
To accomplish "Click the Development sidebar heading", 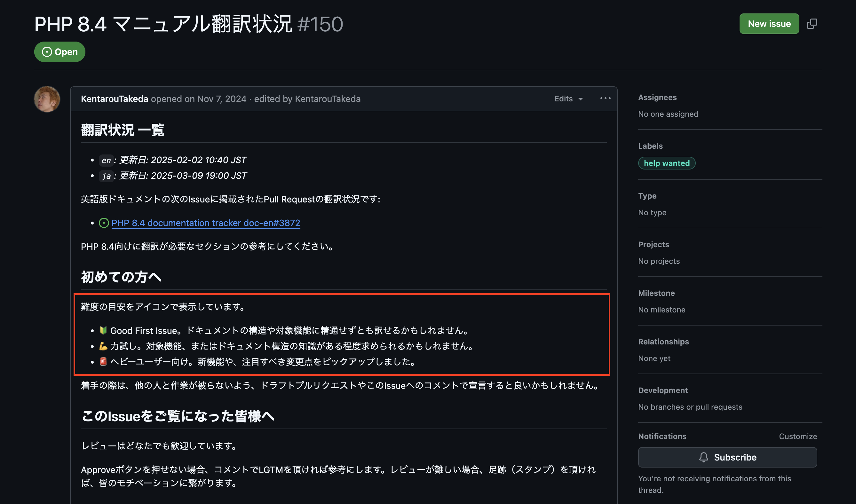I will click(x=663, y=390).
